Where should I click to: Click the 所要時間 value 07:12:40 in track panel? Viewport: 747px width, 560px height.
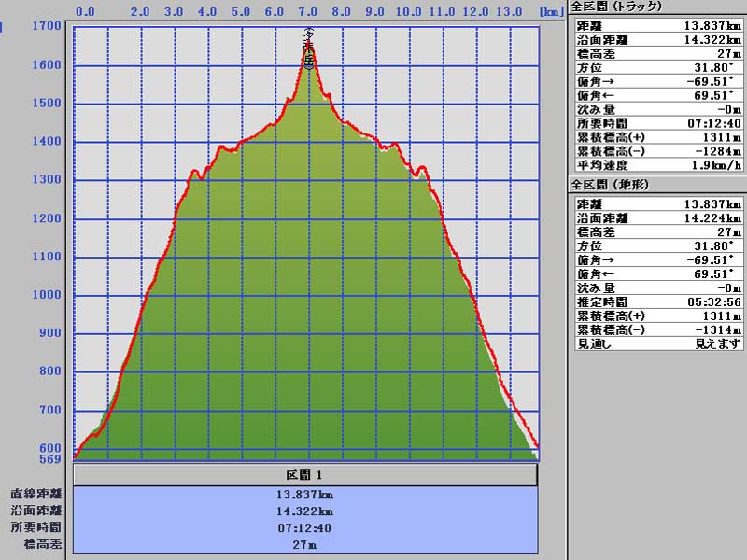[x=714, y=122]
